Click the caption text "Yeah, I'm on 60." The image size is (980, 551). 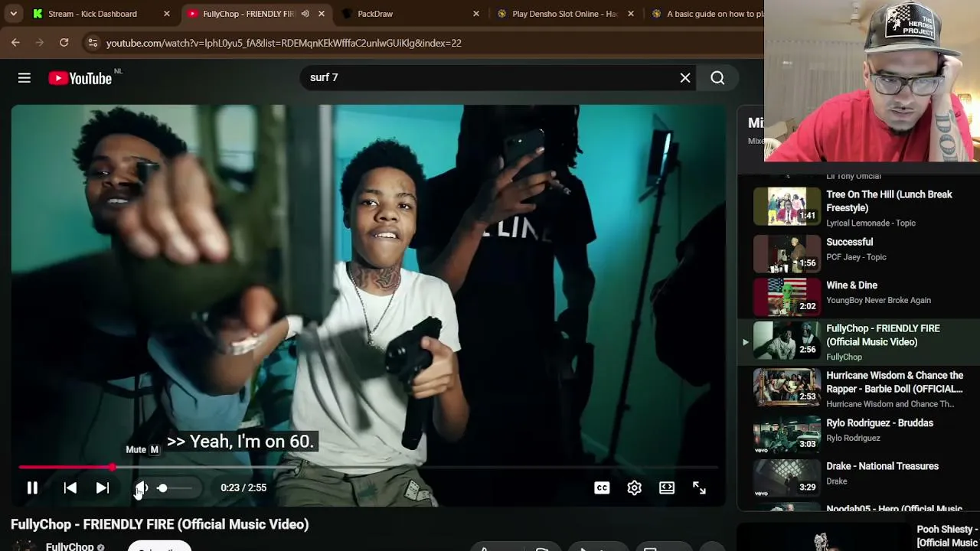coord(240,442)
